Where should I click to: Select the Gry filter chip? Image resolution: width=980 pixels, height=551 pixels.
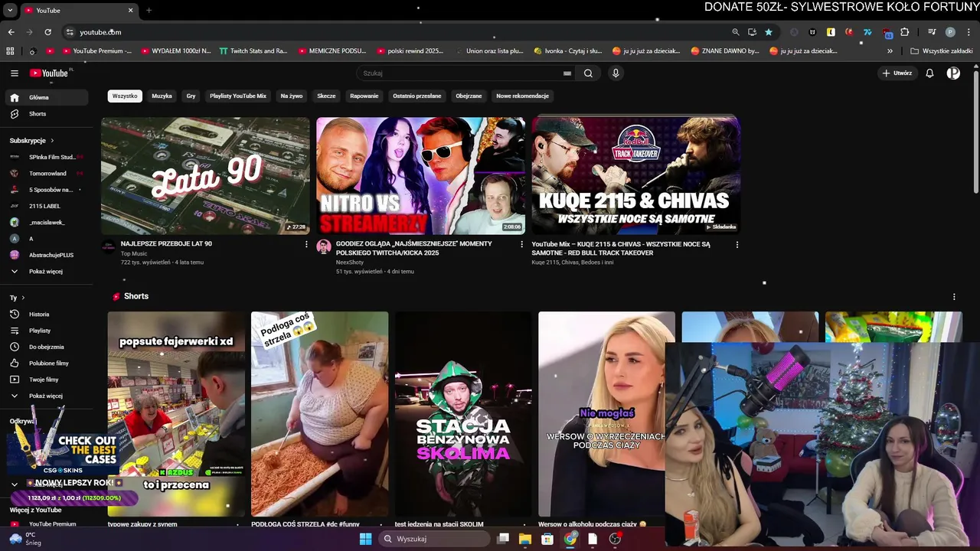pyautogui.click(x=191, y=96)
